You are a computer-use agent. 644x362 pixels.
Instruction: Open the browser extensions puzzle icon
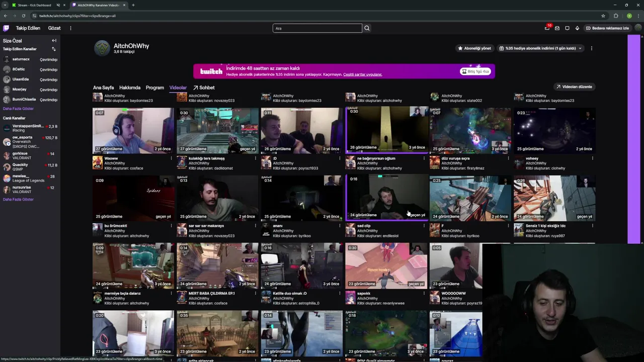(616, 16)
